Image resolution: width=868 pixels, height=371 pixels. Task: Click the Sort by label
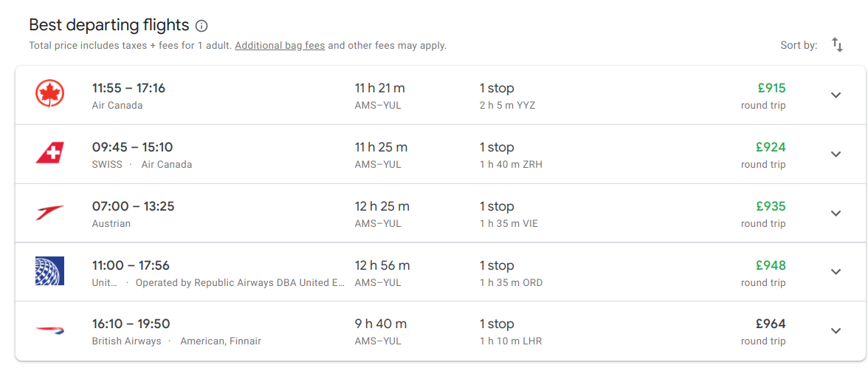799,46
